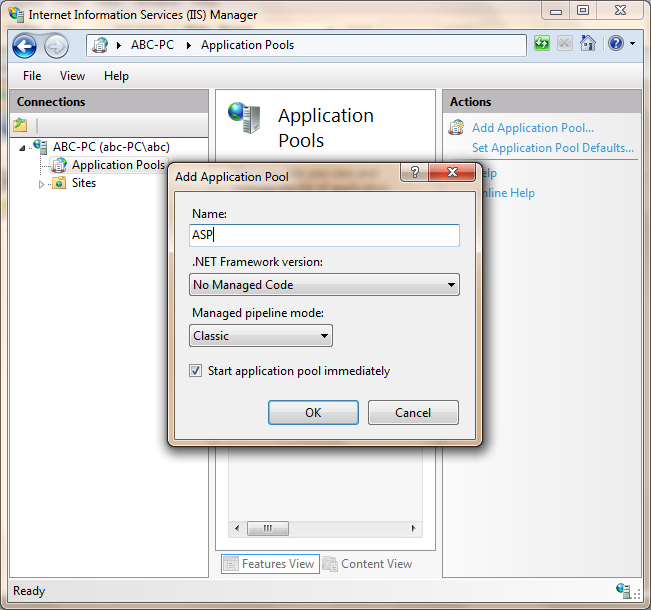This screenshot has height=610, width=651.
Task: Open the Online Help link
Action: (x=507, y=193)
